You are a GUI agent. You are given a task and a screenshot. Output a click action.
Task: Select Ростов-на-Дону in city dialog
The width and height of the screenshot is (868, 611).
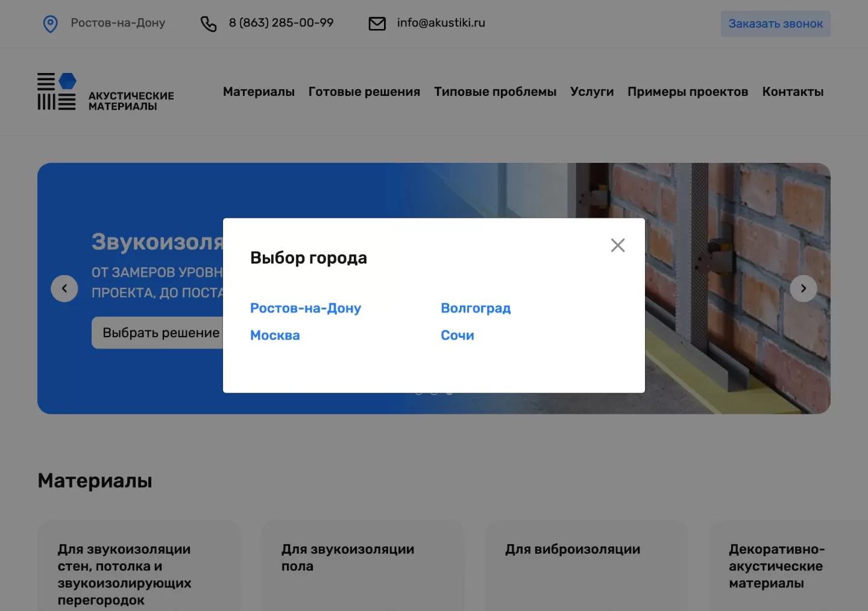click(306, 308)
